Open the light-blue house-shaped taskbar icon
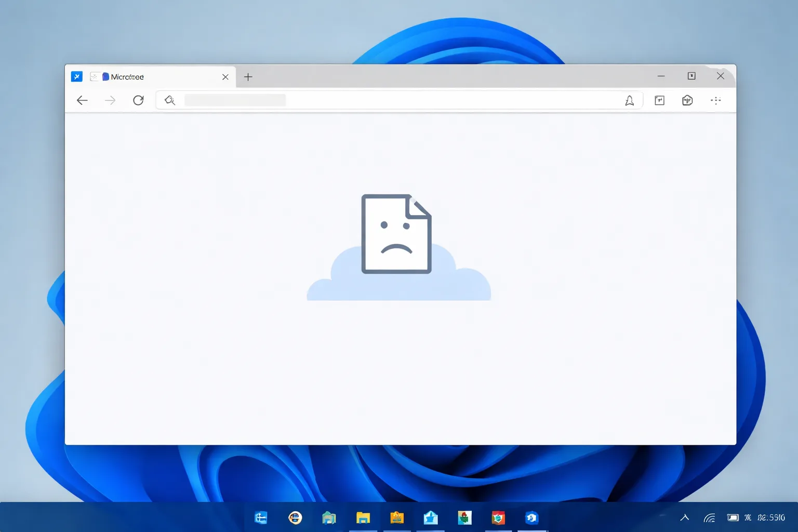This screenshot has width=798, height=532. (x=431, y=517)
